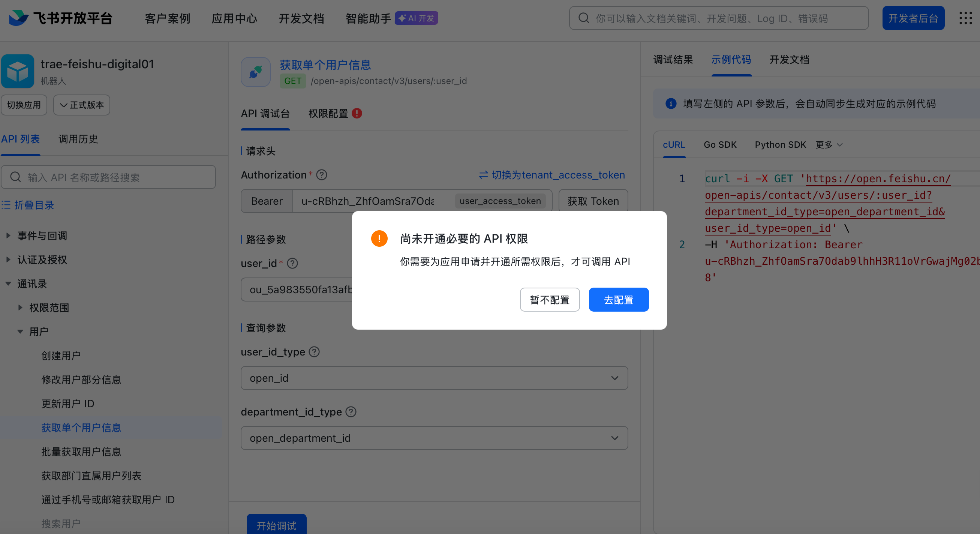This screenshot has height=534, width=980.
Task: Click the Feishu Open Platform logo
Action: (x=61, y=18)
